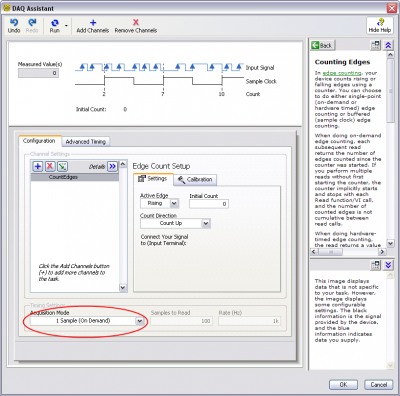Remove Channels from the toolbar
Image resolution: width=400 pixels, height=396 pixels.
pos(136,26)
